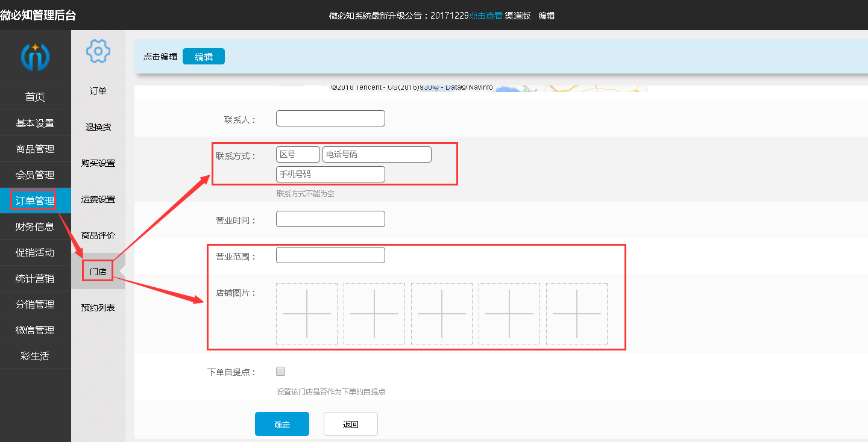Click the fourth store image upload plus
The height and width of the screenshot is (442, 868).
coord(509,314)
